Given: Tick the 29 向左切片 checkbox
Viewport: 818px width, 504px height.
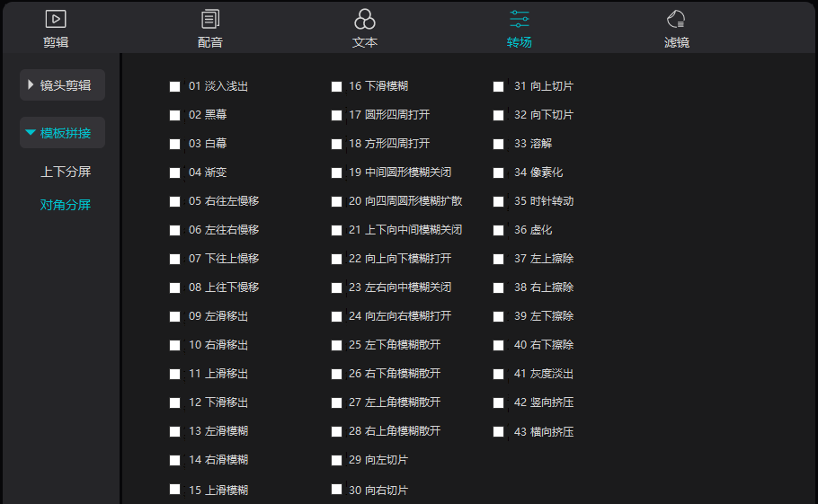Looking at the screenshot, I should [x=336, y=460].
